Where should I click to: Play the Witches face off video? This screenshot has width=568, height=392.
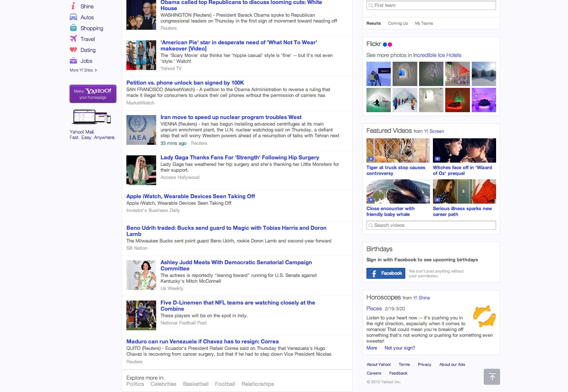pyautogui.click(x=464, y=150)
